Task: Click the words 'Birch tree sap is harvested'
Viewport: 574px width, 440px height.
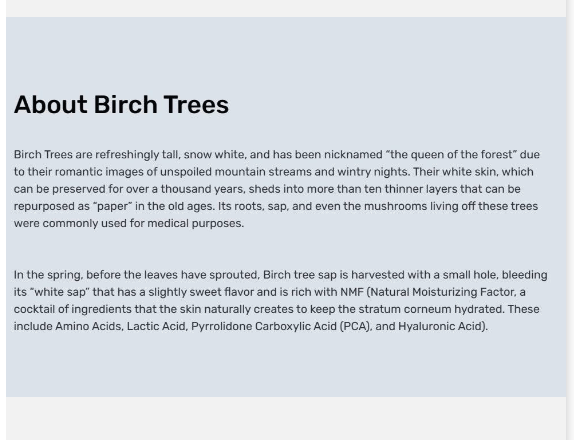Action: pyautogui.click(x=333, y=275)
